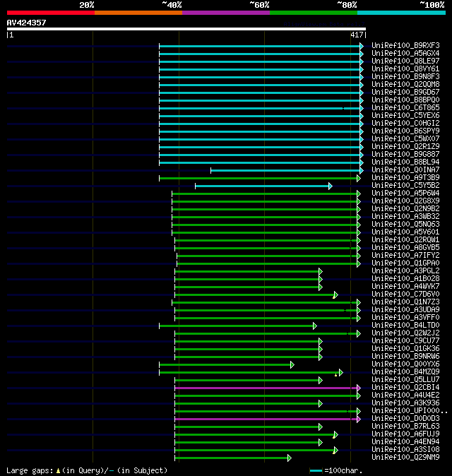Click the query start position 1 marker
Screen dimensions: 452x476
[11, 35]
